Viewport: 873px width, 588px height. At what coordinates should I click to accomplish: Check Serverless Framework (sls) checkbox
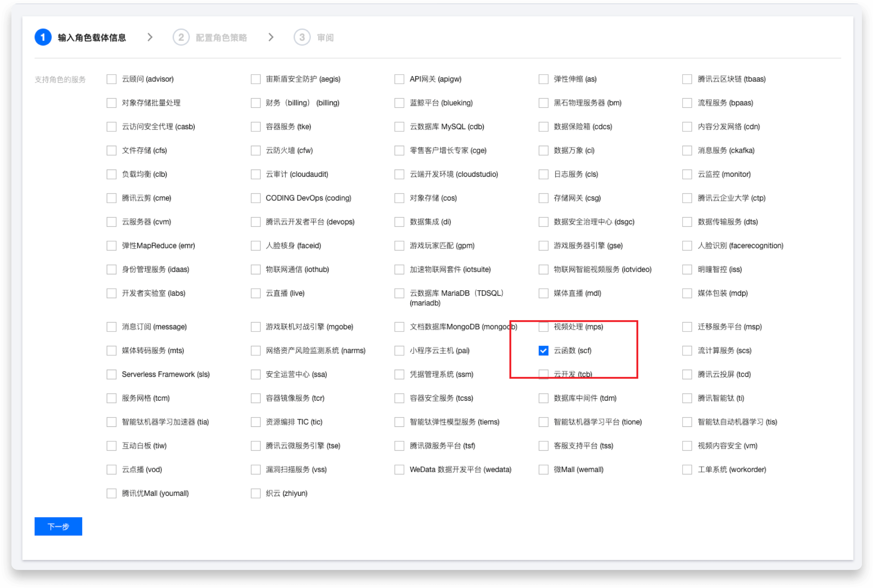tap(111, 374)
